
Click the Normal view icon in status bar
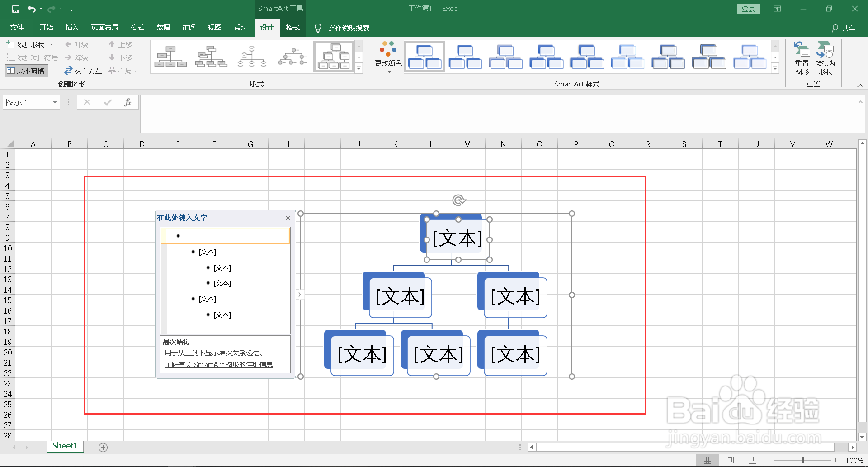point(708,460)
